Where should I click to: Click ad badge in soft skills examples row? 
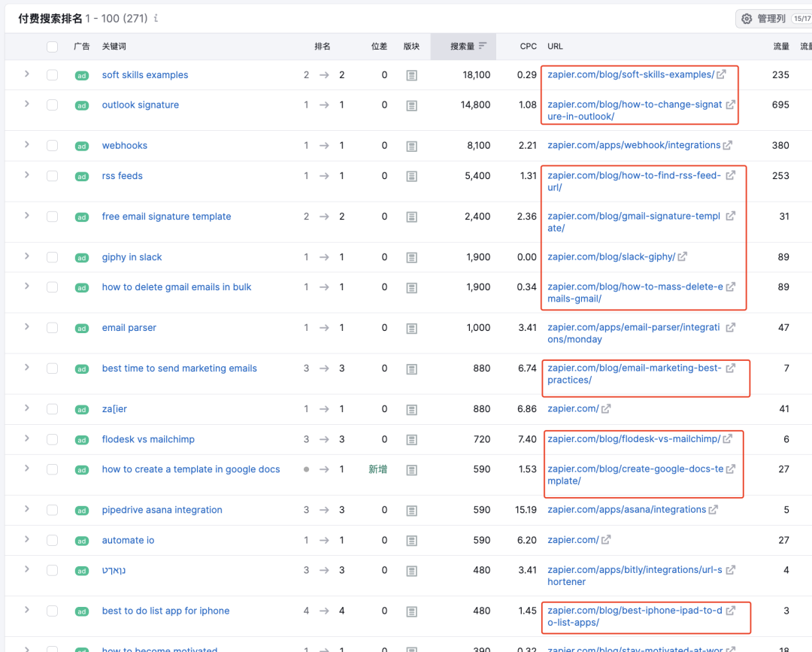tap(82, 76)
